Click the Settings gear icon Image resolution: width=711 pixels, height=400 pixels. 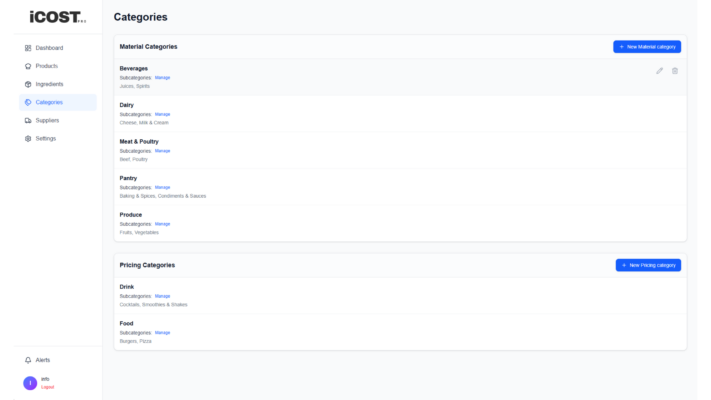coord(28,139)
